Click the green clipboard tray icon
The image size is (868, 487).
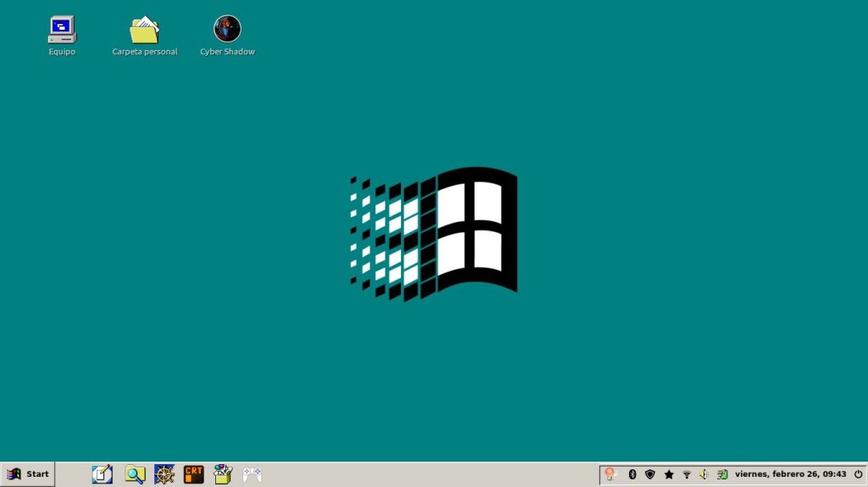(722, 474)
